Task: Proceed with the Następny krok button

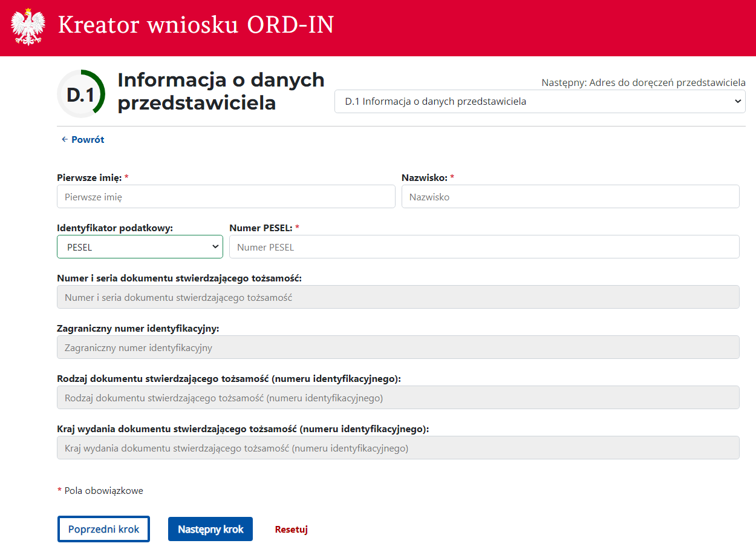Action: coord(210,529)
